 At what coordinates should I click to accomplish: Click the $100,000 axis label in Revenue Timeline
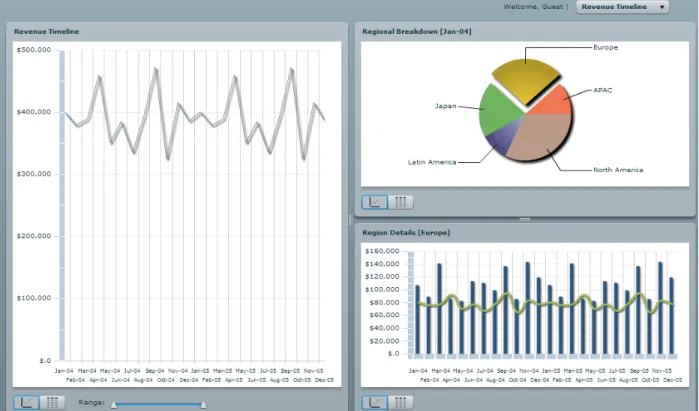(x=34, y=298)
